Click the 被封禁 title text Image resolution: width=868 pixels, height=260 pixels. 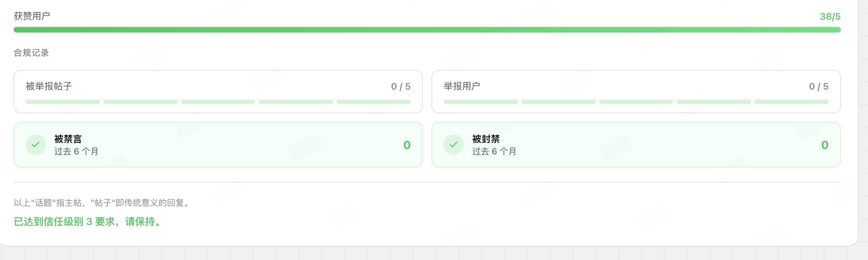click(x=486, y=139)
